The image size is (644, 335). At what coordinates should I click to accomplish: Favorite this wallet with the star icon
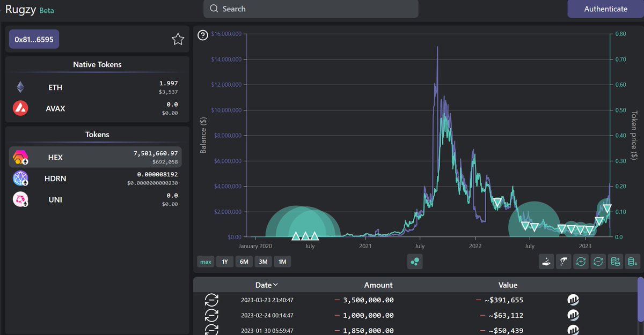point(178,39)
